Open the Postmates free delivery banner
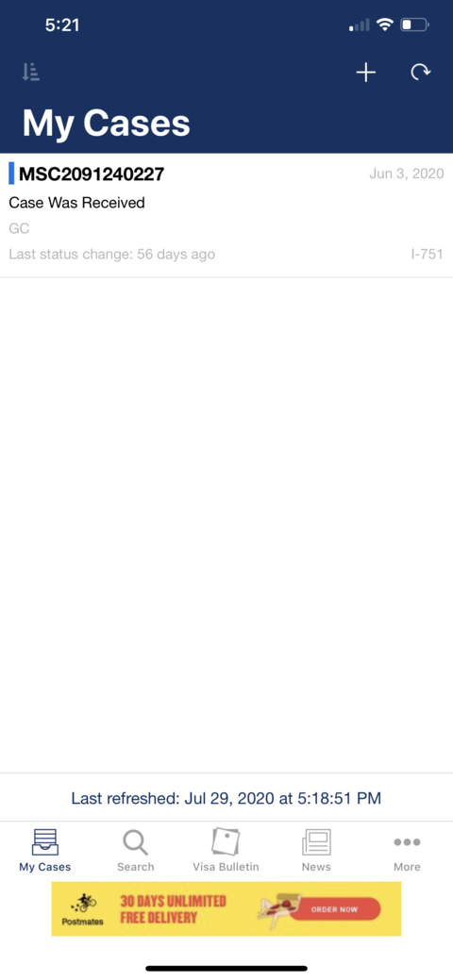The width and height of the screenshot is (453, 980). tap(226, 908)
